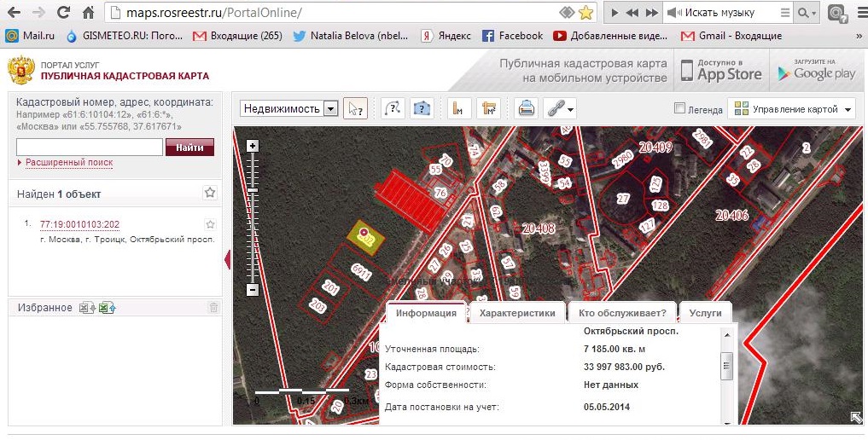Select the identify object cursor tool
This screenshot has width=868, height=440.
tap(355, 109)
